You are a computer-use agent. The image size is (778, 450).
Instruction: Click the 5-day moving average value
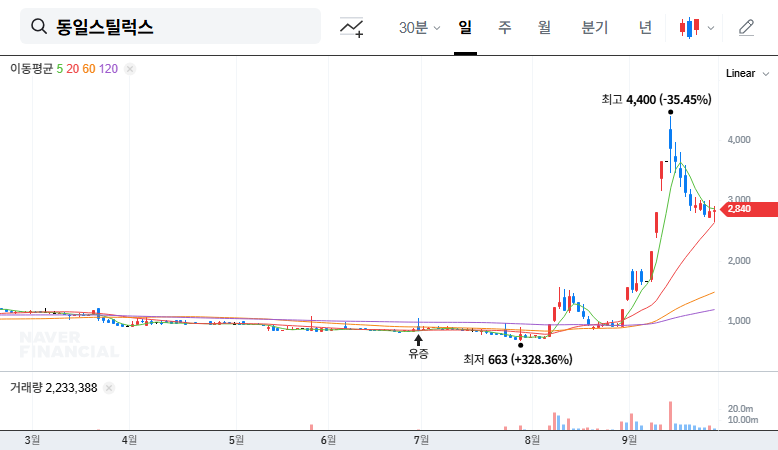point(60,69)
